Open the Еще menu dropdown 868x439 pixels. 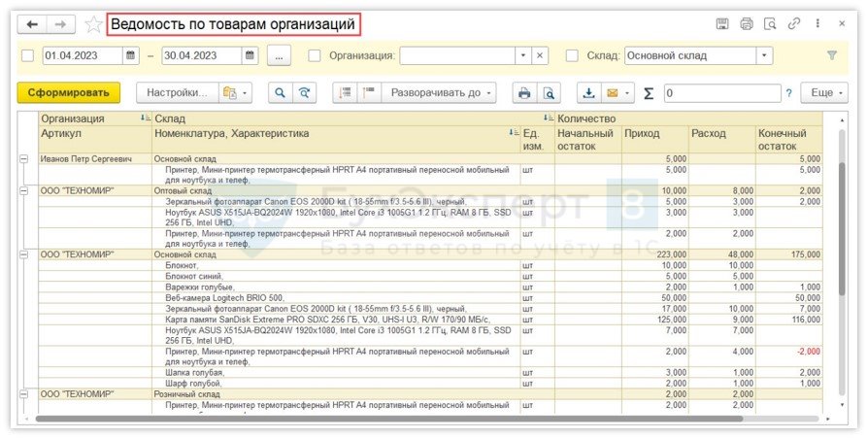coord(825,93)
